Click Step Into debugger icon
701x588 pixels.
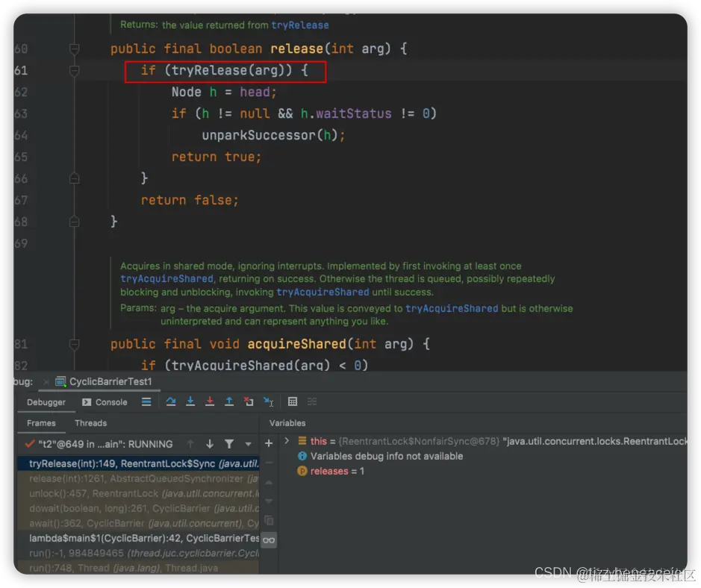190,401
